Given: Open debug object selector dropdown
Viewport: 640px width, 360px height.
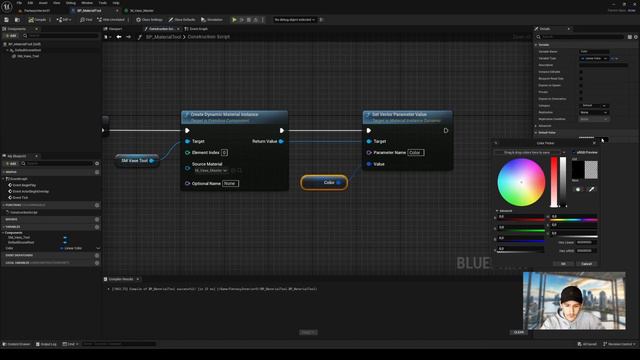Looking at the screenshot, I should 295,20.
